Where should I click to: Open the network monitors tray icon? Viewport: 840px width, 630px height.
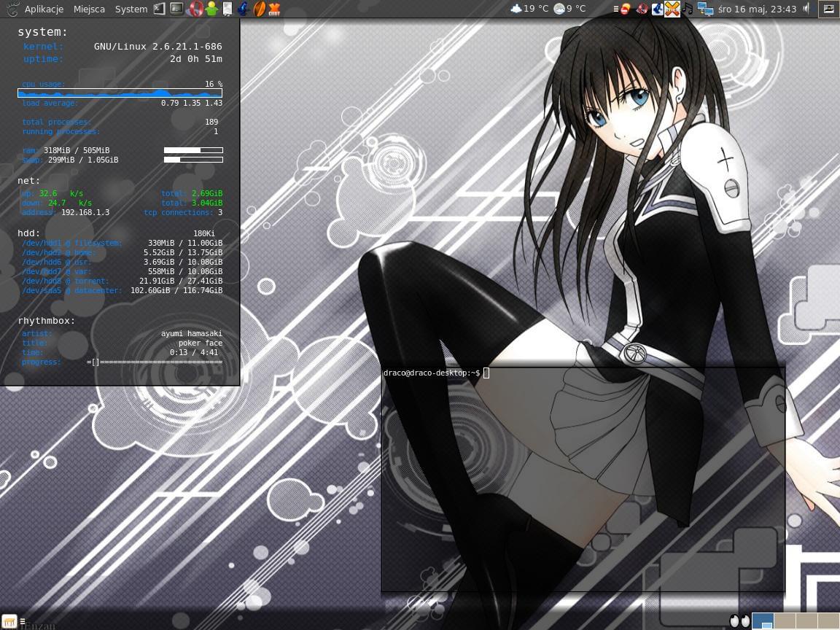(x=705, y=9)
